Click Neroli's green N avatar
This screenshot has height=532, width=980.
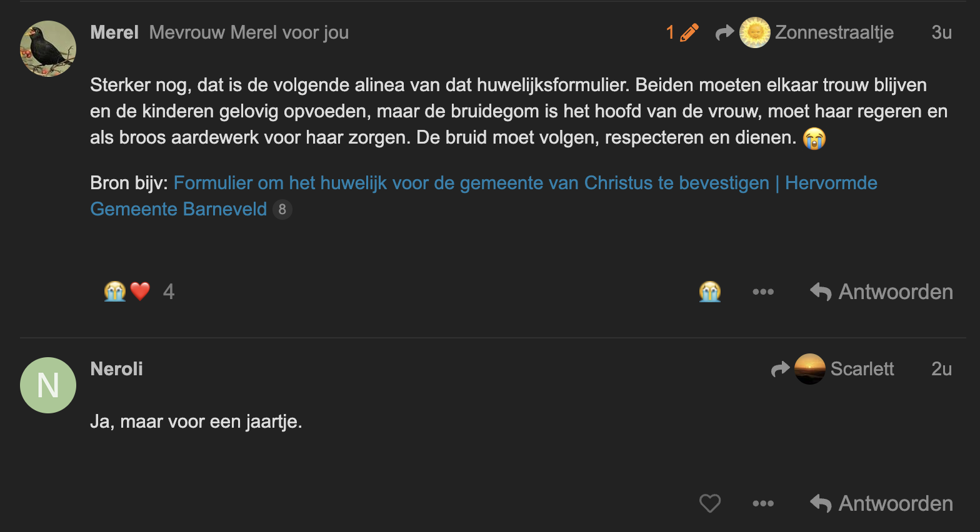(x=48, y=385)
